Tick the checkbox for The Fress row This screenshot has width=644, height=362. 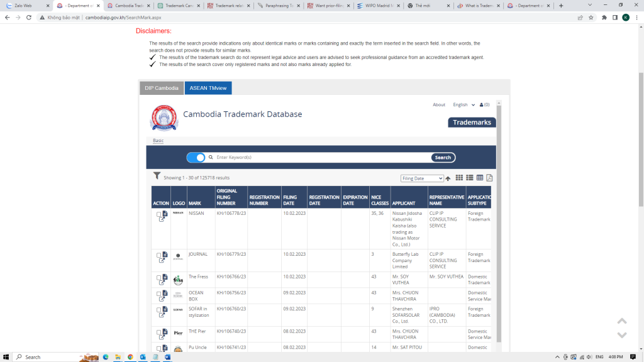[158, 278]
